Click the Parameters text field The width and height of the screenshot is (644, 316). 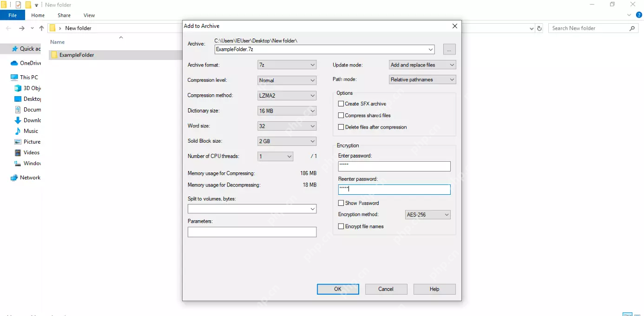(252, 232)
